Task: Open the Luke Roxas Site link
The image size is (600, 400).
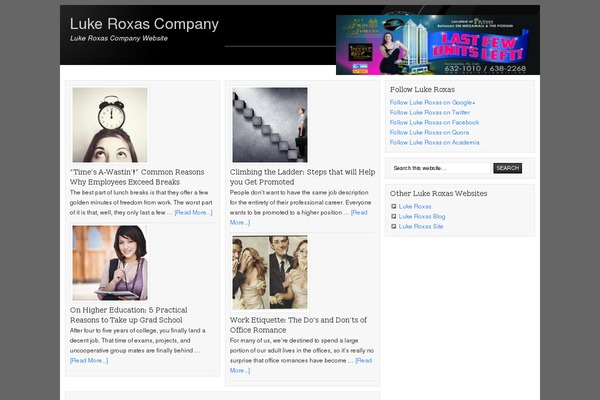Action: click(421, 226)
